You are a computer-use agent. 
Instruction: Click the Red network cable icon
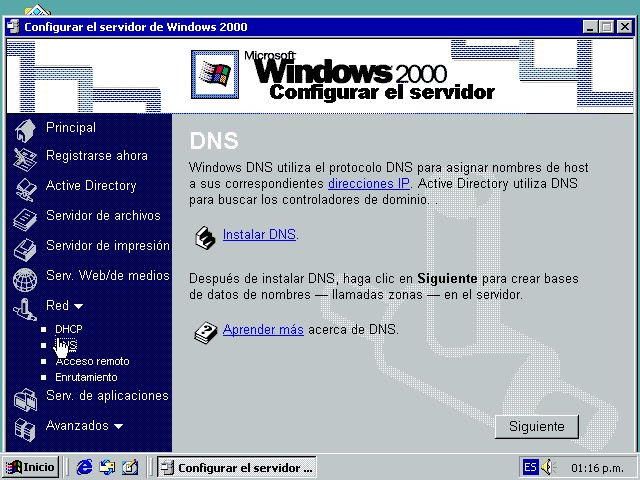coord(25,309)
